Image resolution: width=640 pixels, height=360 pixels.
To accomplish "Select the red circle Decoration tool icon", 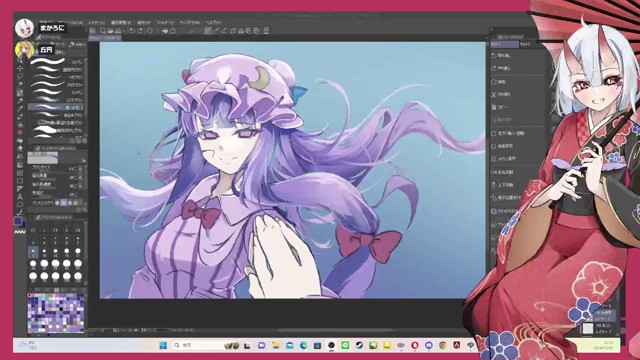I will 20,133.
